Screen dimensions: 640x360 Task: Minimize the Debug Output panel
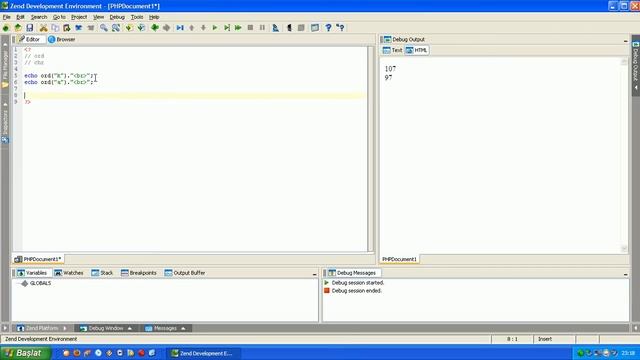625,41
